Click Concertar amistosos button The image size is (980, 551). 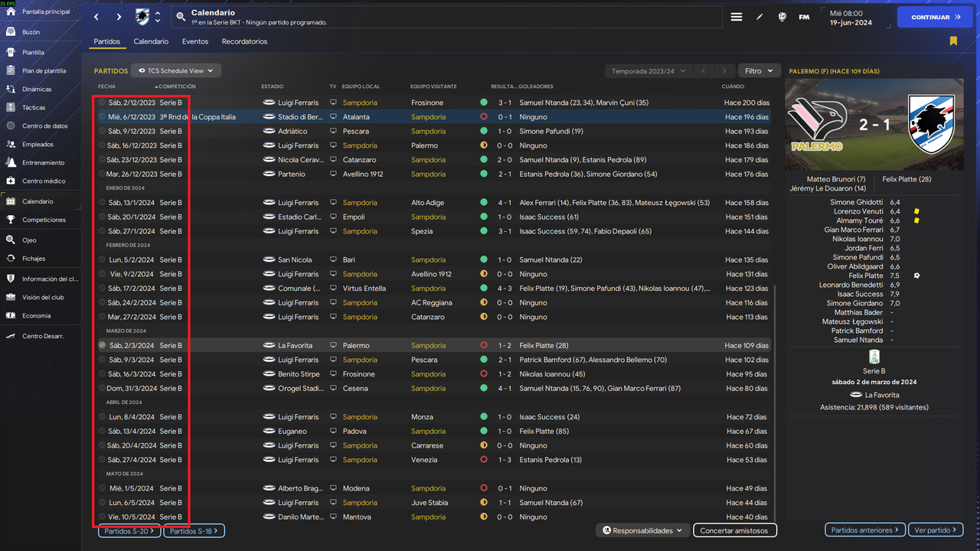tap(735, 530)
